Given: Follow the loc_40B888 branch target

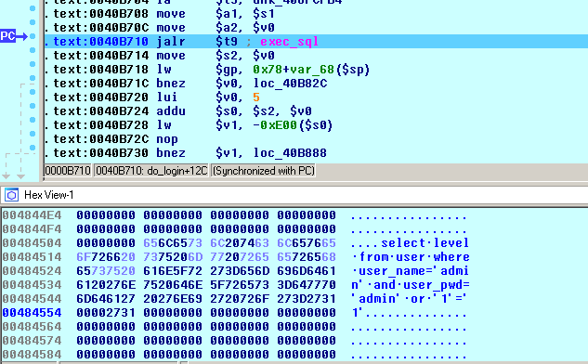Looking at the screenshot, I should tap(290, 153).
